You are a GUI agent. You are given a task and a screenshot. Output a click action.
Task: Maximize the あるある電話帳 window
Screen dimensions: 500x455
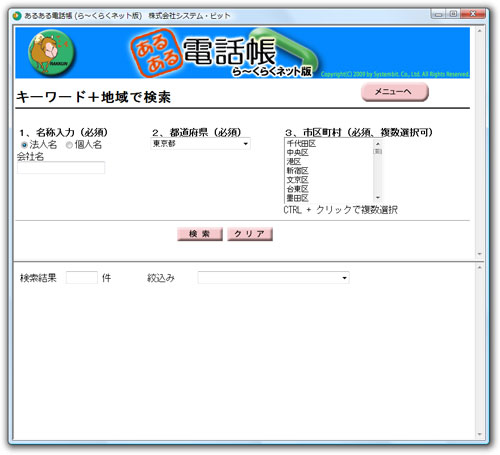click(x=453, y=14)
